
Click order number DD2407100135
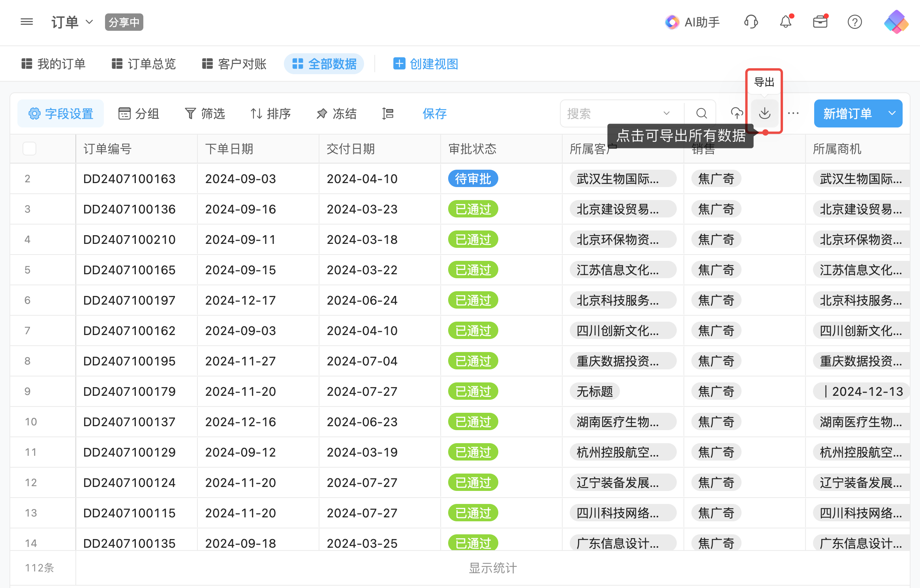click(129, 543)
